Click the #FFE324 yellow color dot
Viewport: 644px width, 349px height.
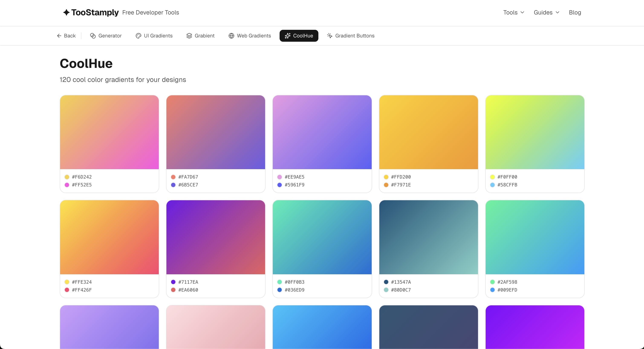[x=67, y=282]
